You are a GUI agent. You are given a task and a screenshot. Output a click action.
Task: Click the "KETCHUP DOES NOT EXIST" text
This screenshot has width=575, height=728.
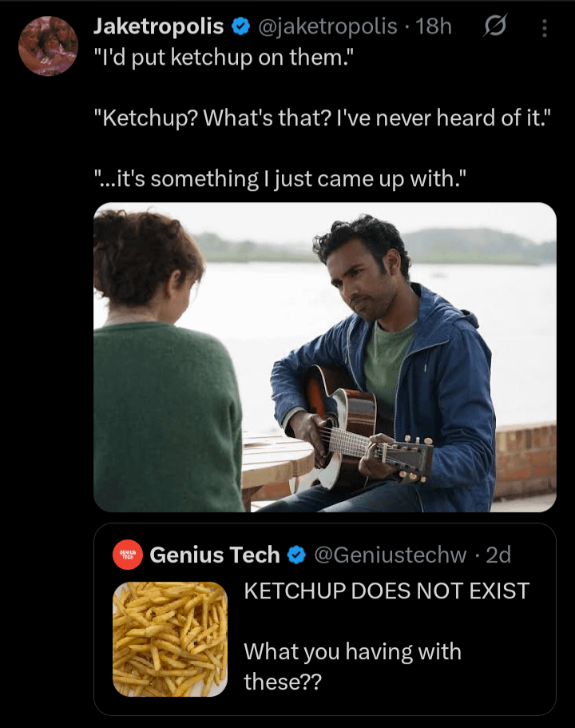[387, 591]
